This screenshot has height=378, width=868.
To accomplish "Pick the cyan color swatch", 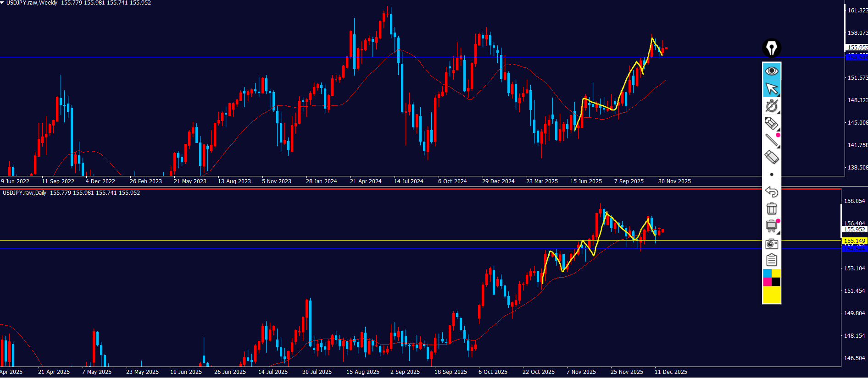I will 767,274.
